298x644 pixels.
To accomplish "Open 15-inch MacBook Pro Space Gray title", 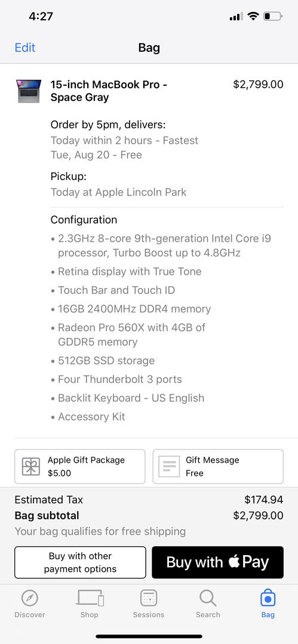I will [x=109, y=91].
